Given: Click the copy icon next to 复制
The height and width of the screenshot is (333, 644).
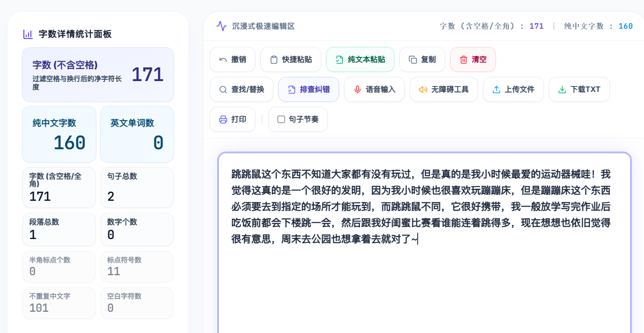Looking at the screenshot, I should [x=413, y=59].
